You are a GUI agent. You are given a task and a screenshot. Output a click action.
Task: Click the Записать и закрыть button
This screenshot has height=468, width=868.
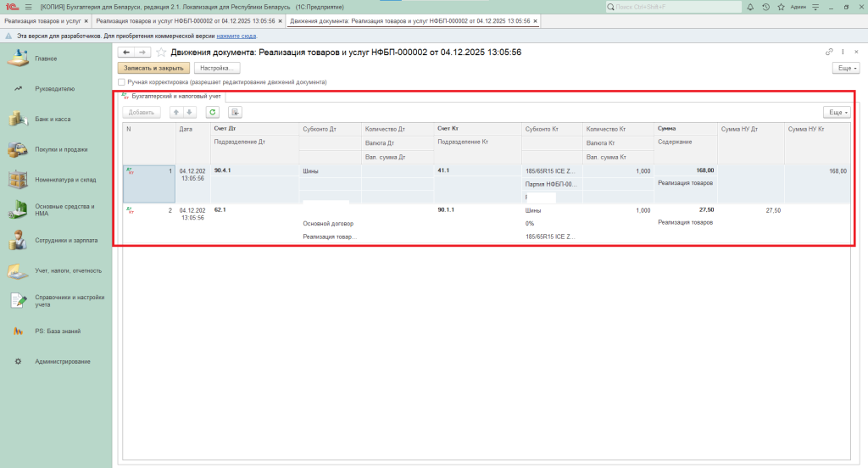tap(153, 68)
